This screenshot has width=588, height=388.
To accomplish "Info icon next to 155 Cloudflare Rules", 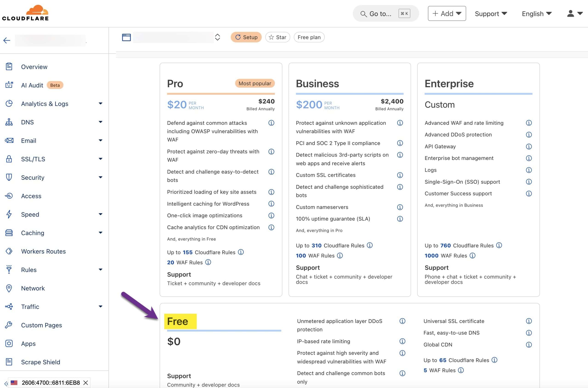I will tap(241, 252).
